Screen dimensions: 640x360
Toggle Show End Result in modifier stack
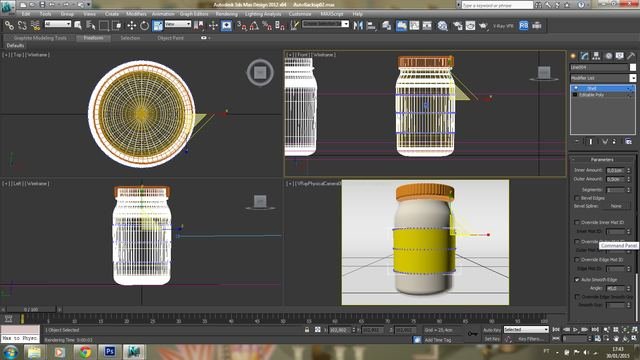590,142
